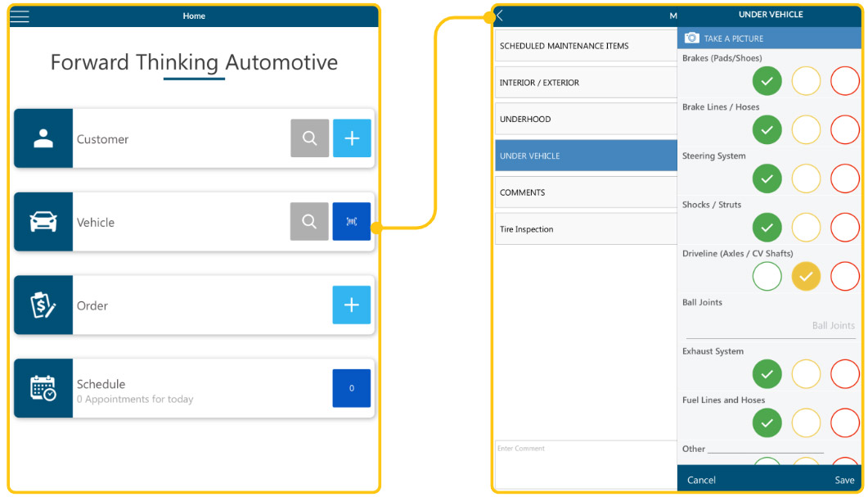Set Steering System to yellow caution
This screenshot has height=497, width=868.
806,178
